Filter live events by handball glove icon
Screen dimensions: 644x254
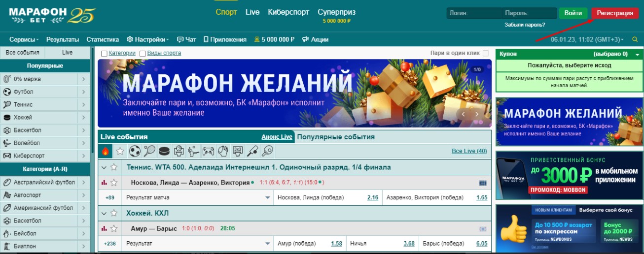(223, 151)
